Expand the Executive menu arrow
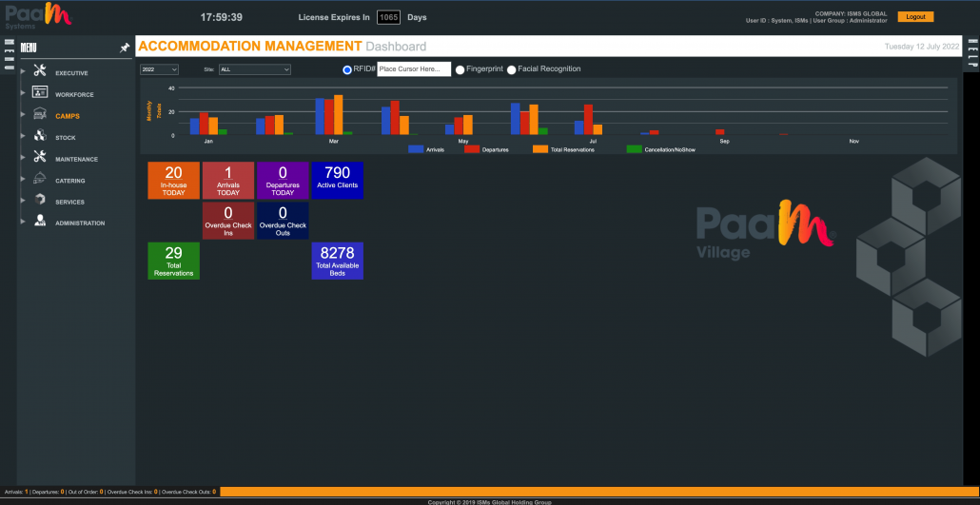This screenshot has height=505, width=980. point(23,72)
